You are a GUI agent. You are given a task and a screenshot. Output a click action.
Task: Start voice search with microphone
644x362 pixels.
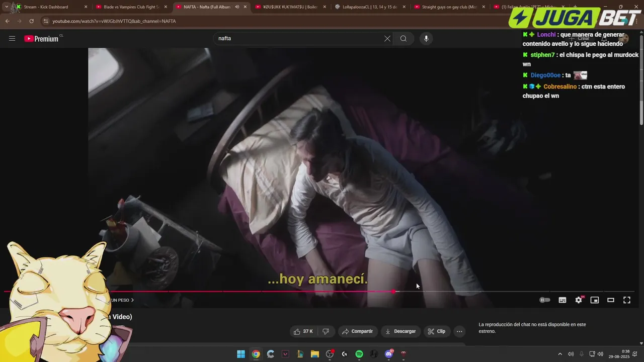[426, 39]
